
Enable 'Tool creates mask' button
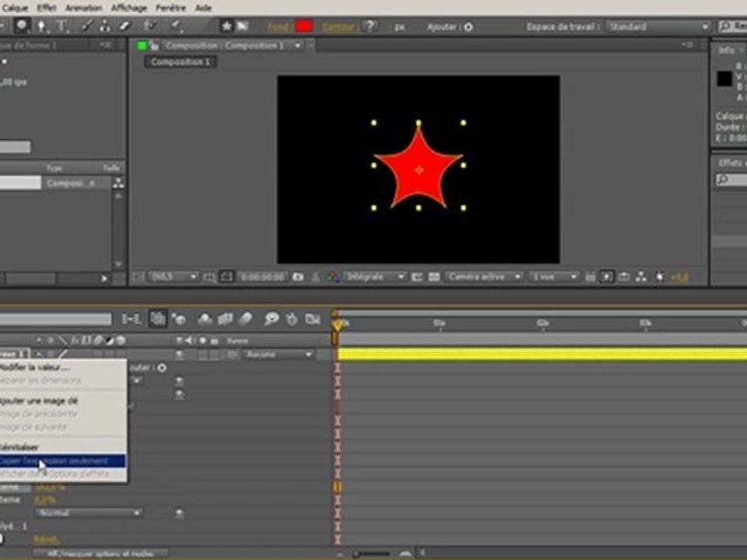click(243, 26)
